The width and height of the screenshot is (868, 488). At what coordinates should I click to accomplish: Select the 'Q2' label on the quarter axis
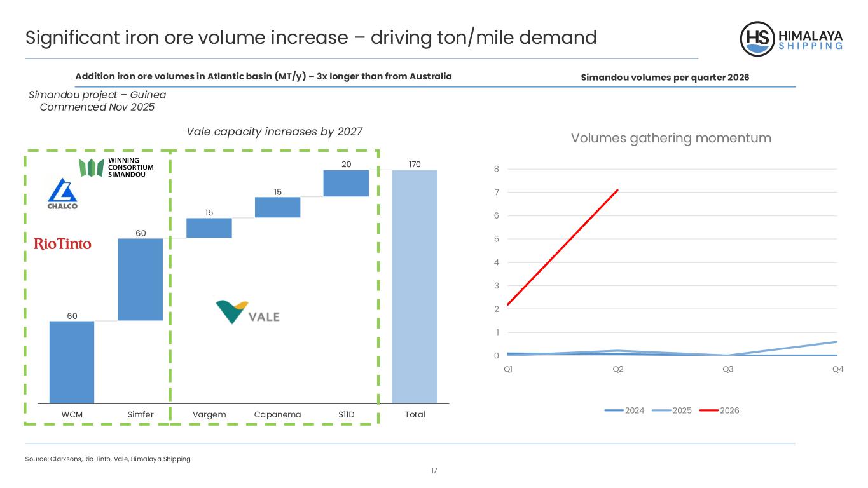pos(617,370)
